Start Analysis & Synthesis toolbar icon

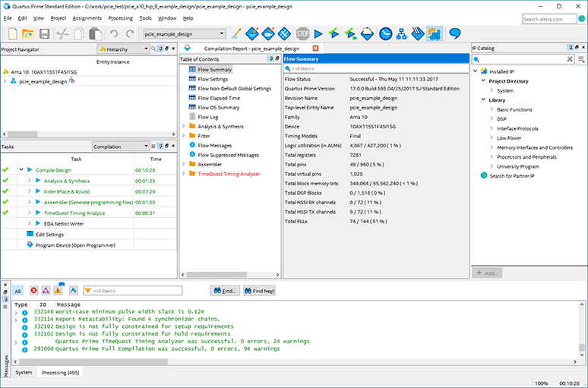[351, 33]
